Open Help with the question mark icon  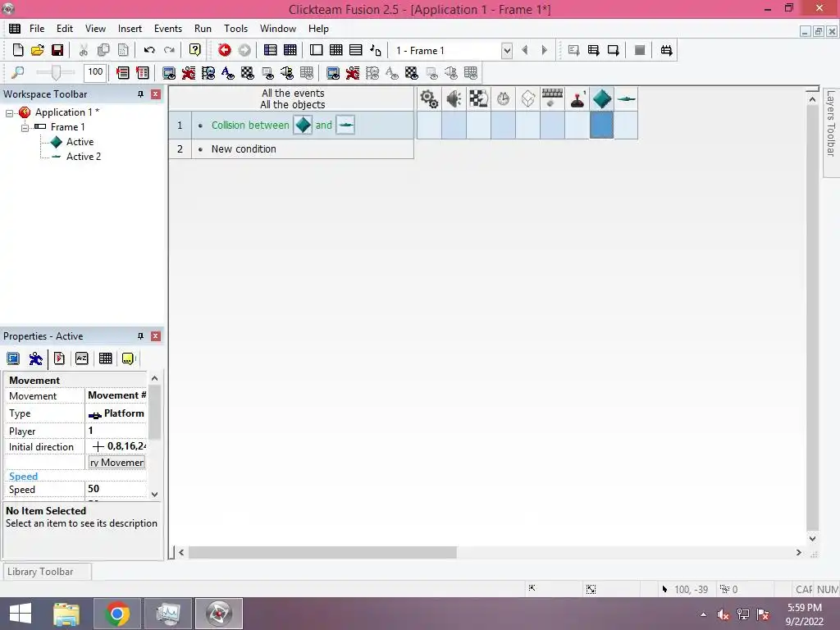pyautogui.click(x=195, y=50)
